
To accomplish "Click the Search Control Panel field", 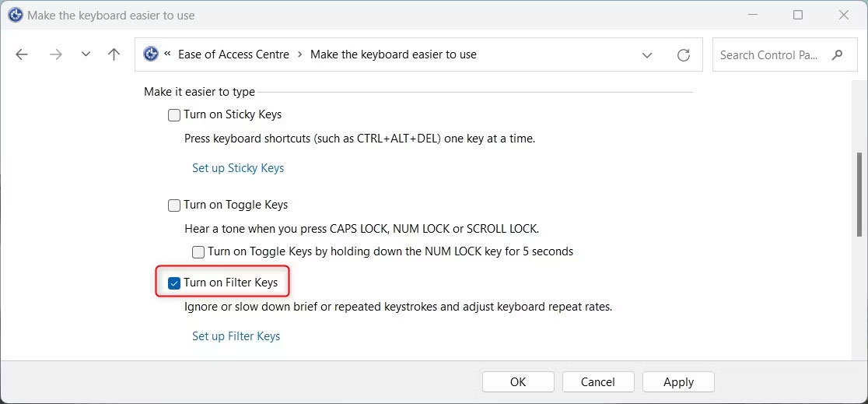I will 768,54.
